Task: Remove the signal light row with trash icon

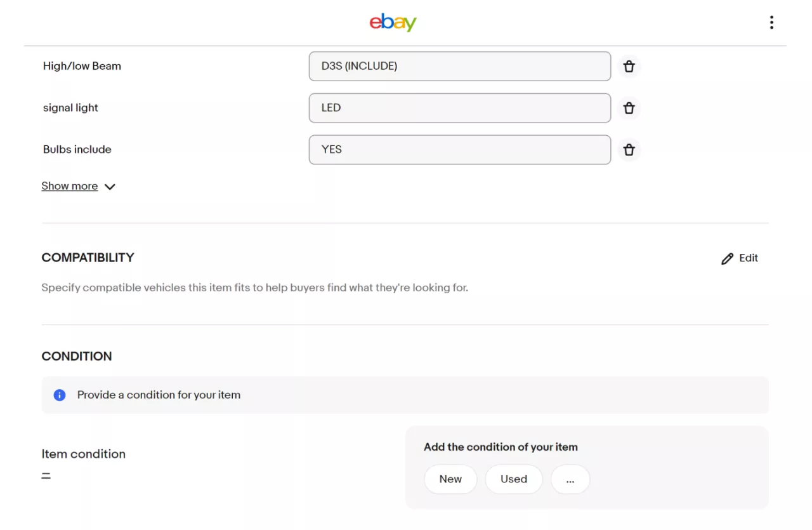Action: 629,109
